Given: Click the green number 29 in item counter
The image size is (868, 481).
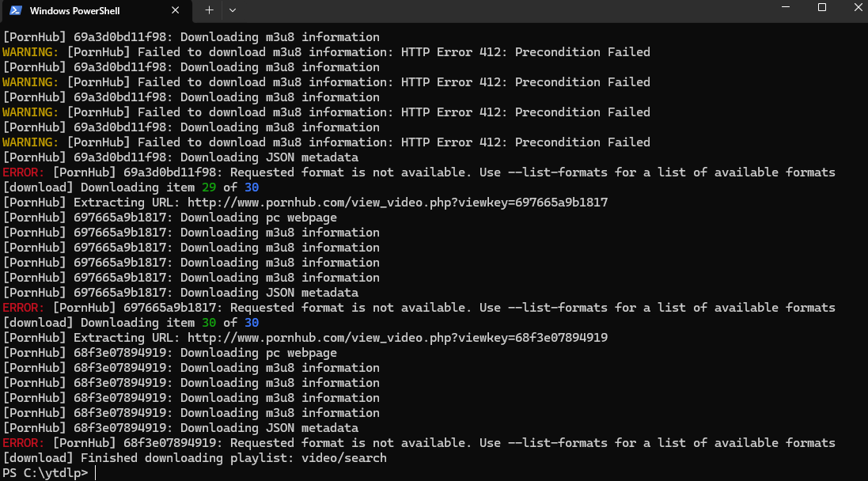Looking at the screenshot, I should tap(209, 187).
